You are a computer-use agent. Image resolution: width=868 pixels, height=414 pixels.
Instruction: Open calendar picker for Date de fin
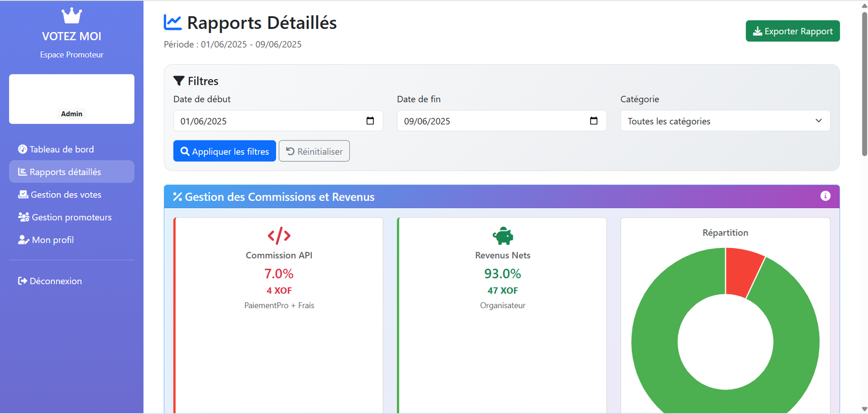[593, 121]
